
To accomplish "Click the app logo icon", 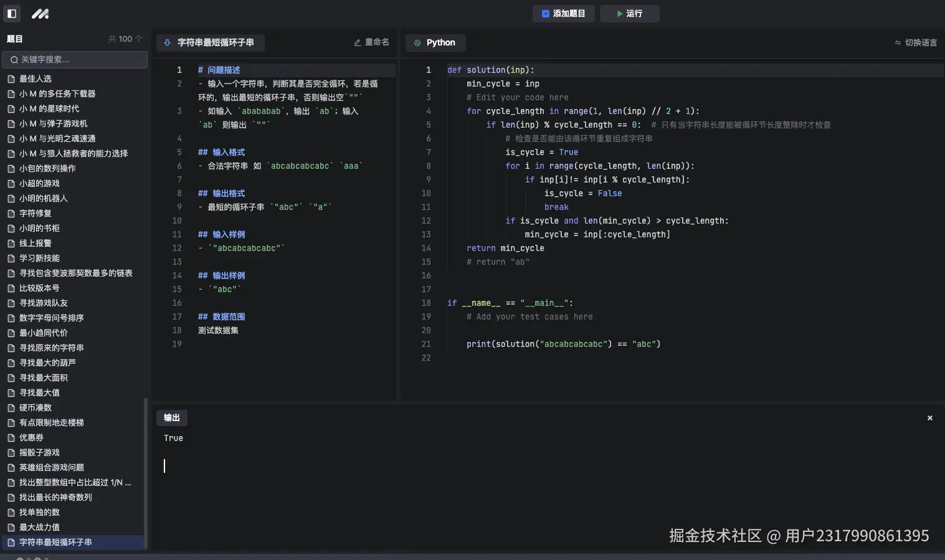I will point(40,13).
